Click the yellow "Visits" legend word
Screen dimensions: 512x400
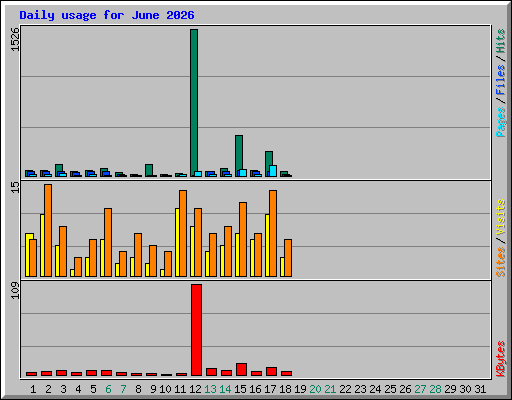[x=501, y=217]
